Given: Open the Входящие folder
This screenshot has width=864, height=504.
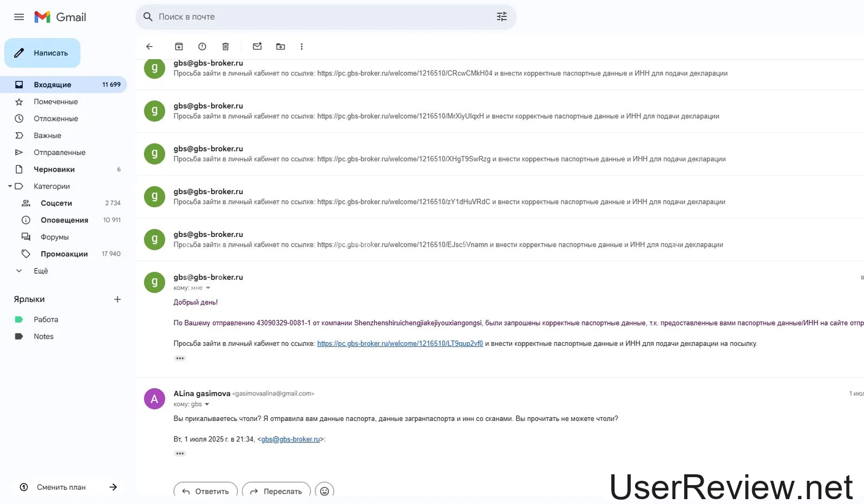Looking at the screenshot, I should pyautogui.click(x=52, y=85).
